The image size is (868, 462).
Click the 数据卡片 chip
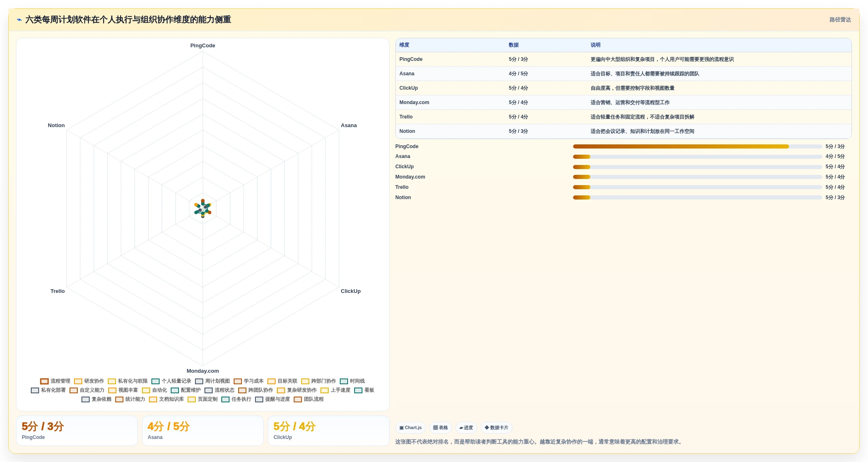click(x=497, y=428)
